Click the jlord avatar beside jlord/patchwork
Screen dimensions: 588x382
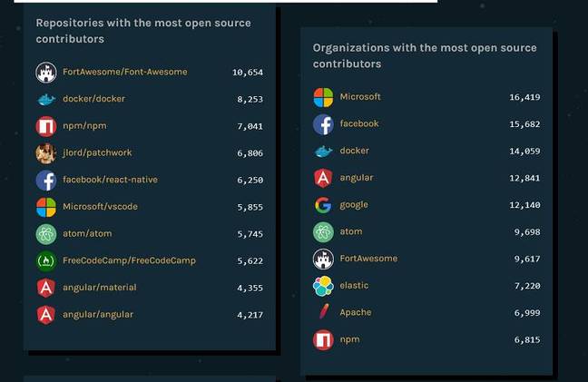(x=46, y=153)
